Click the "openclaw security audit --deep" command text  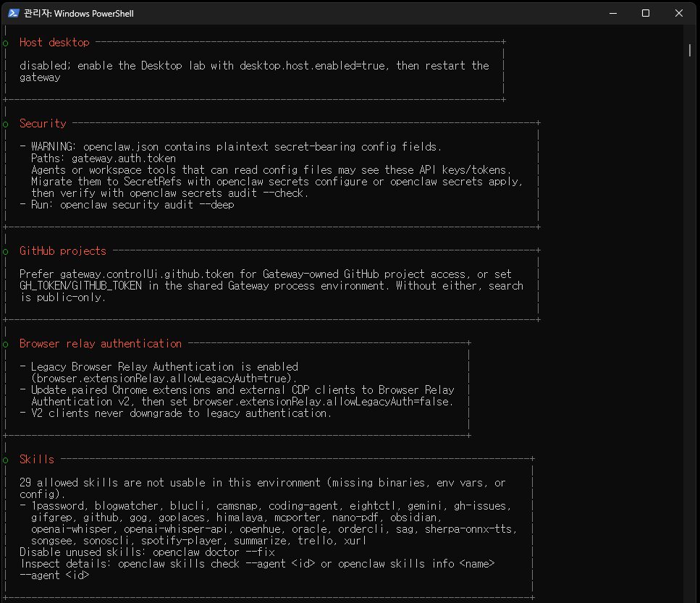pyautogui.click(x=147, y=205)
